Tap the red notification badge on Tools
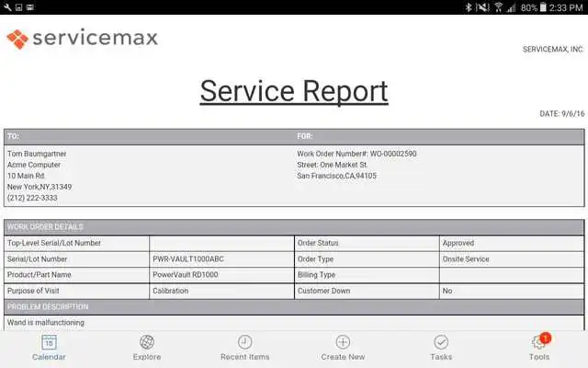Viewport: 588px width, 368px height. click(x=546, y=338)
